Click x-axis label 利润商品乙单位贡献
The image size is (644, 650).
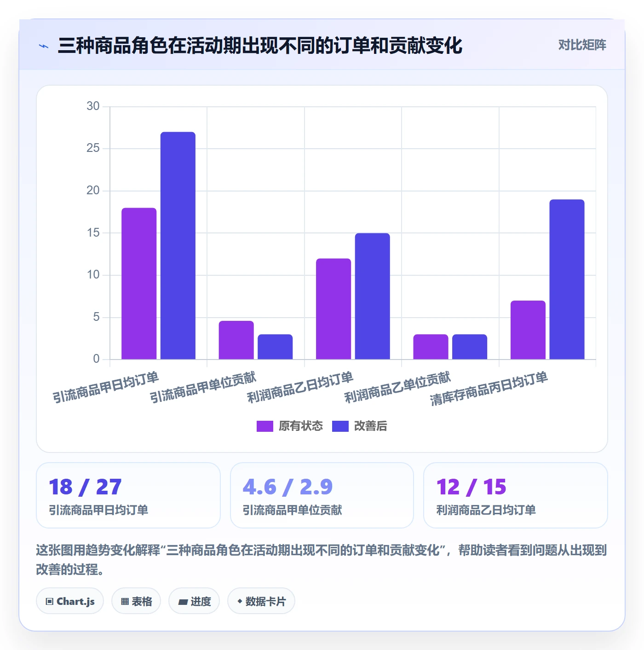point(398,387)
